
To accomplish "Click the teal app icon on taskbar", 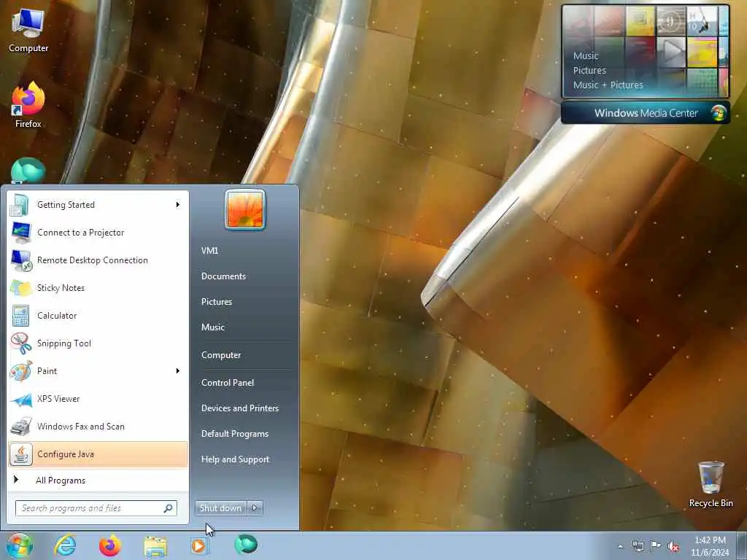I will tap(246, 545).
